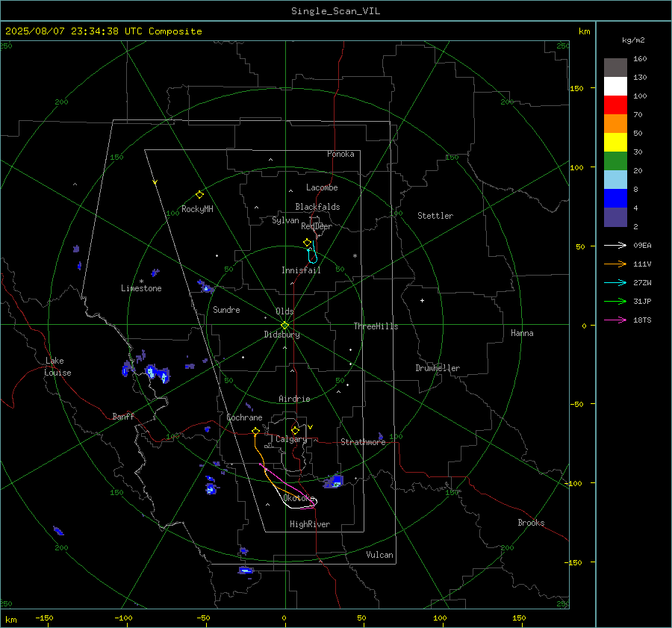Click the Calgary city label
The width and height of the screenshot is (672, 628).
(291, 439)
